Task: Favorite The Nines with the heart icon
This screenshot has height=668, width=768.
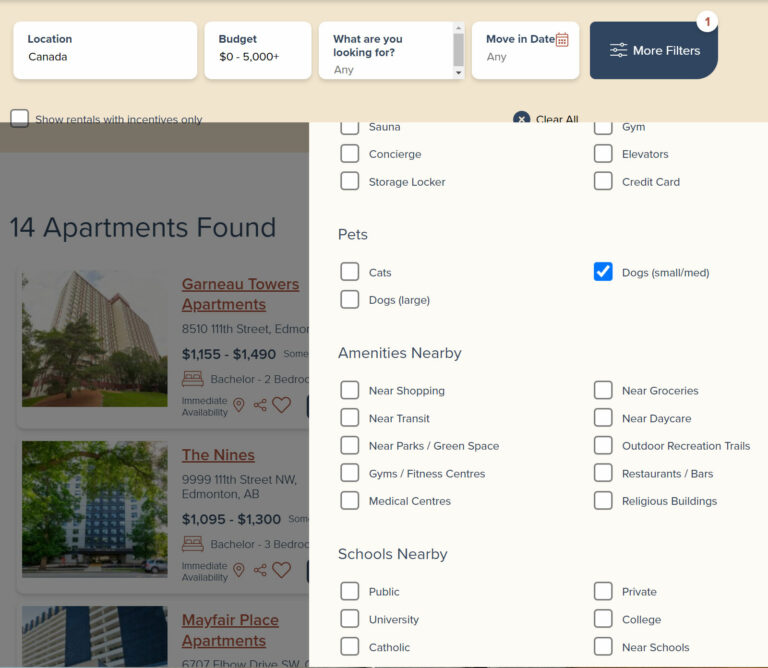Action: coord(282,570)
